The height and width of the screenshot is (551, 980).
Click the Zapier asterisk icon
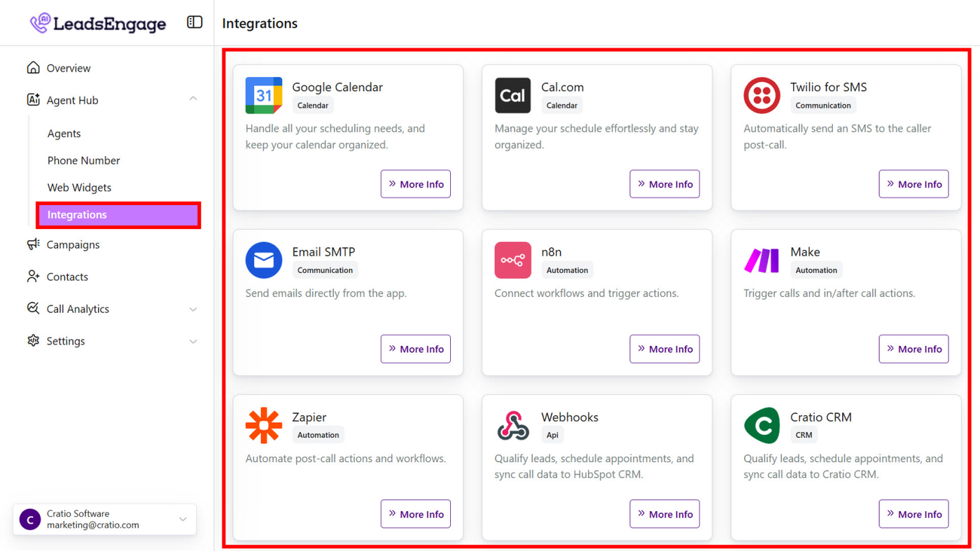(x=264, y=425)
